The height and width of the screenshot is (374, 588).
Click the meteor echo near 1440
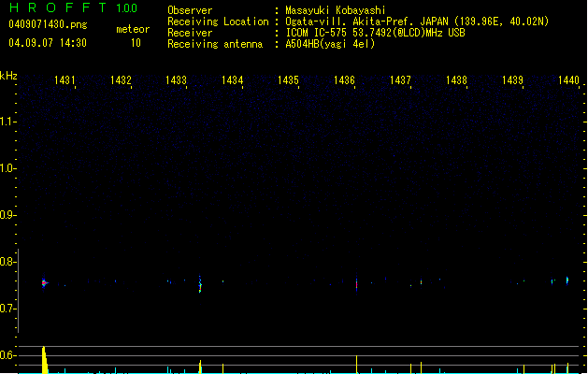tap(567, 280)
